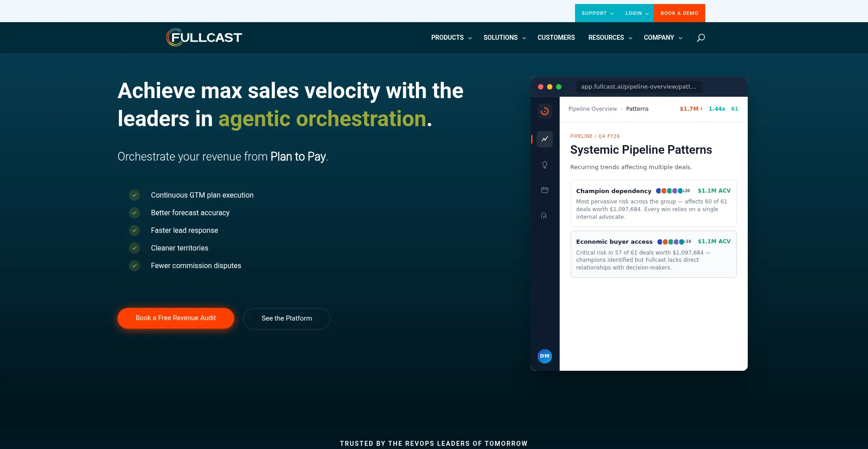
Task: Click the green window dot
Action: click(x=559, y=87)
